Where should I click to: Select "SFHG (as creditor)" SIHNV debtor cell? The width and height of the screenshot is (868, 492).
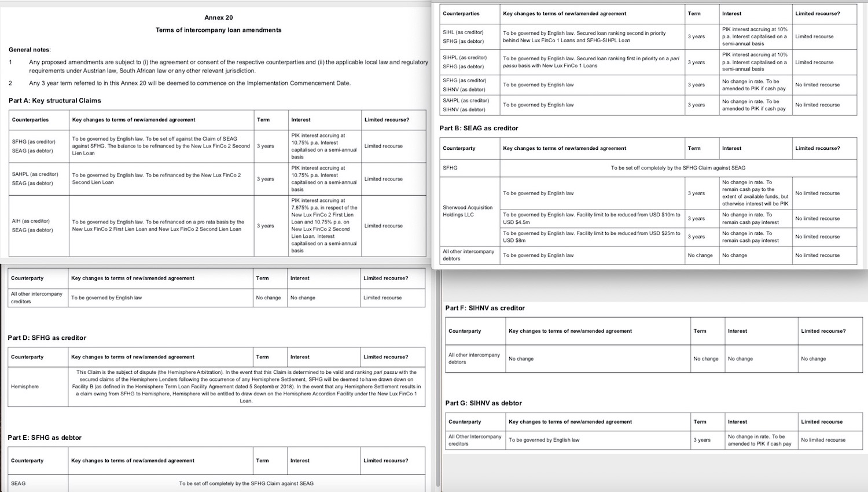tap(470, 85)
